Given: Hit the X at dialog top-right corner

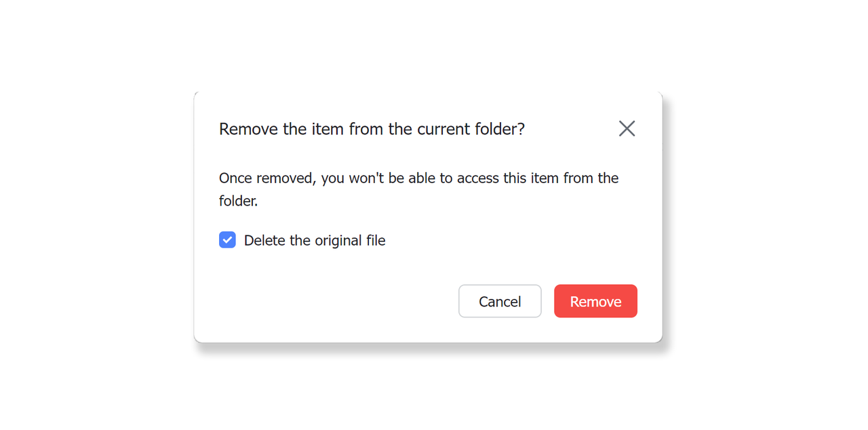Looking at the screenshot, I should coord(627,128).
